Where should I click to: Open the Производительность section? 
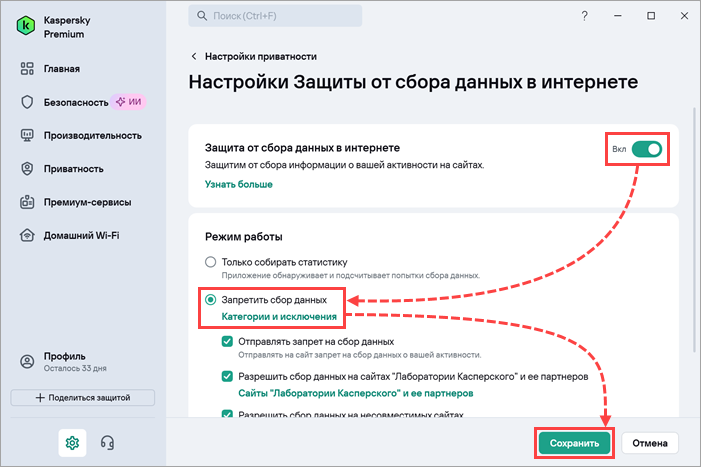point(93,135)
